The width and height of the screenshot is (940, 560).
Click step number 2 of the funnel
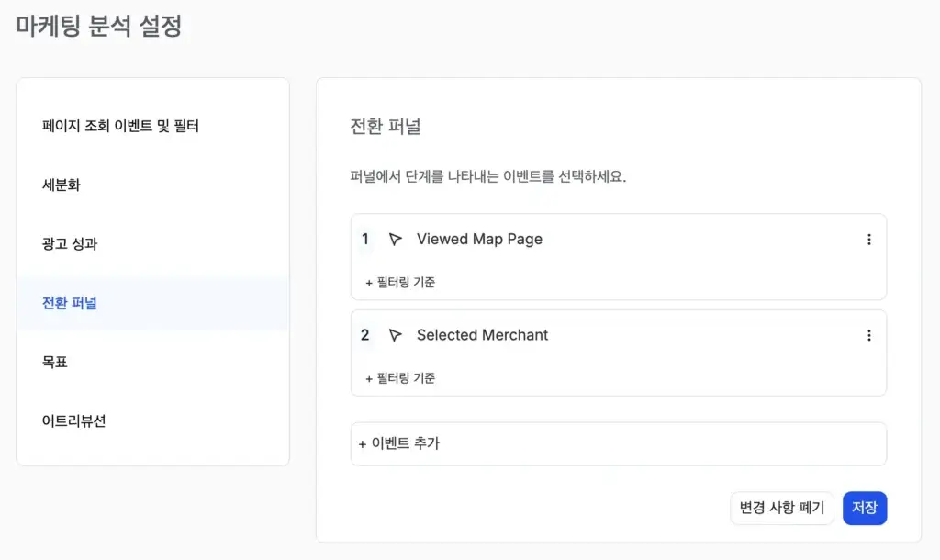[365, 335]
